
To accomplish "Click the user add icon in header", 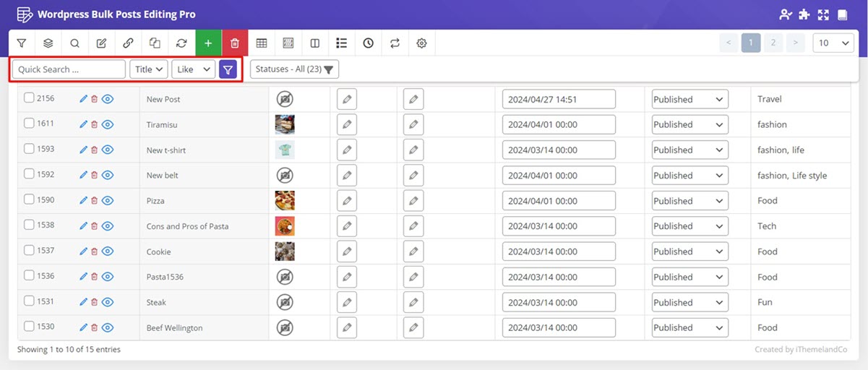I will (x=786, y=14).
